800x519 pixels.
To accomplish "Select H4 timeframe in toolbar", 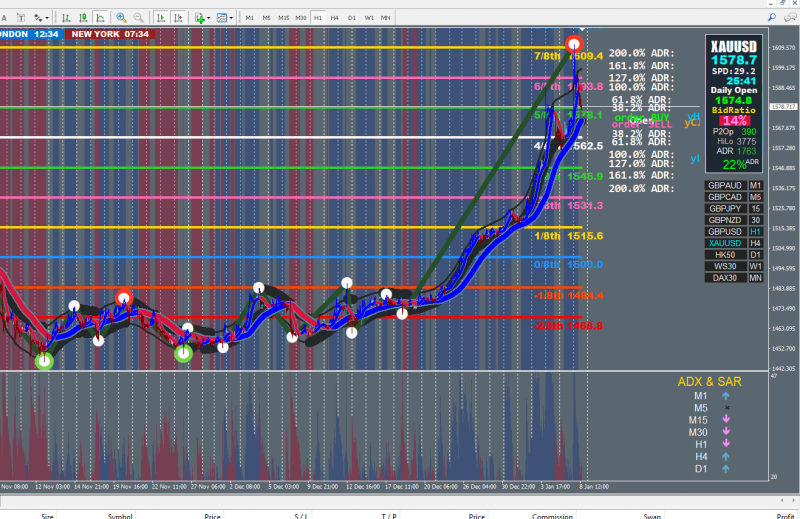I will pyautogui.click(x=335, y=18).
